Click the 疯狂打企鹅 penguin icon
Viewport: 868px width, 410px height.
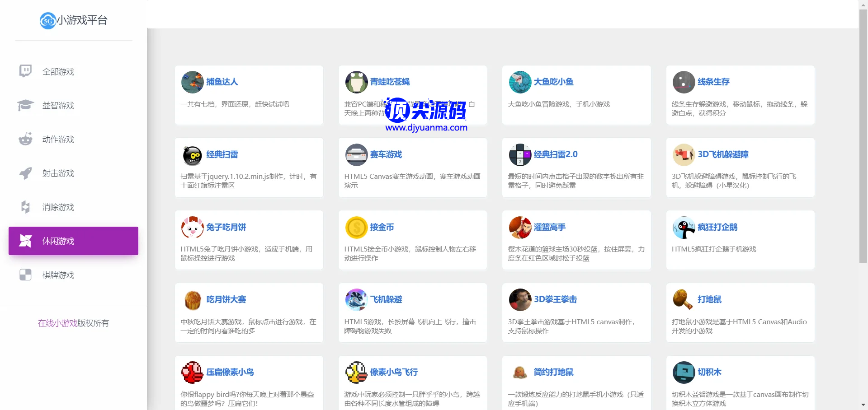click(x=684, y=227)
